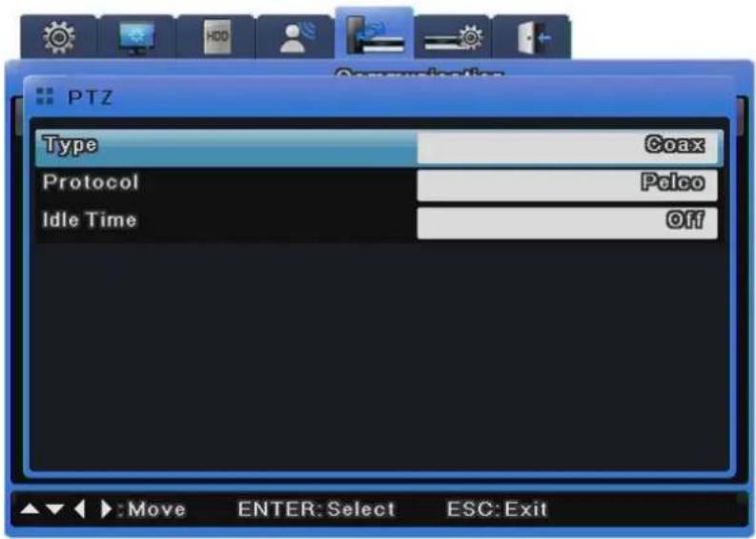Click the ENTER:Select hint
This screenshot has width=756, height=539.
coord(317,509)
